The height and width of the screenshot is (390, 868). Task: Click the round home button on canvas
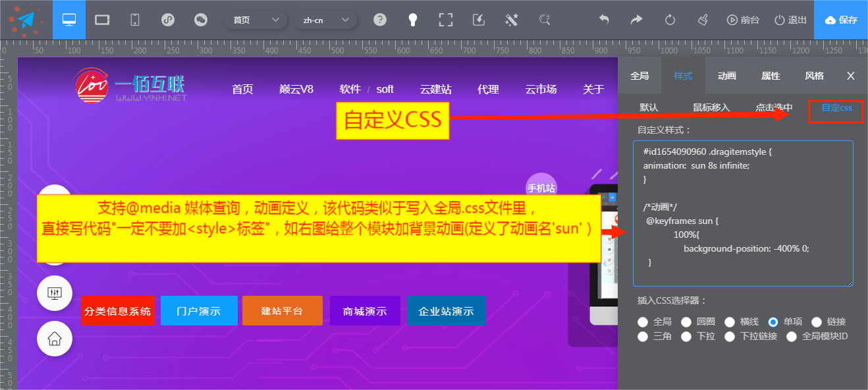55,339
